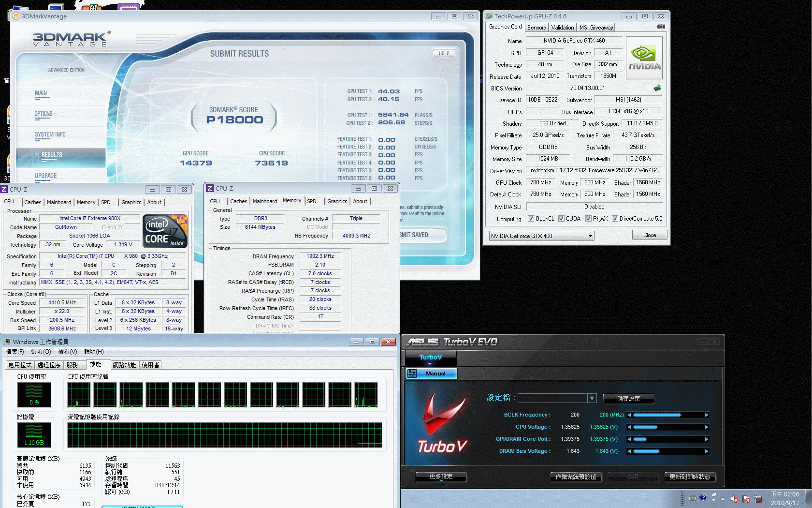Select OPTIONS in the 3DMark sidebar
Image resolution: width=812 pixels, height=508 pixels.
click(43, 114)
